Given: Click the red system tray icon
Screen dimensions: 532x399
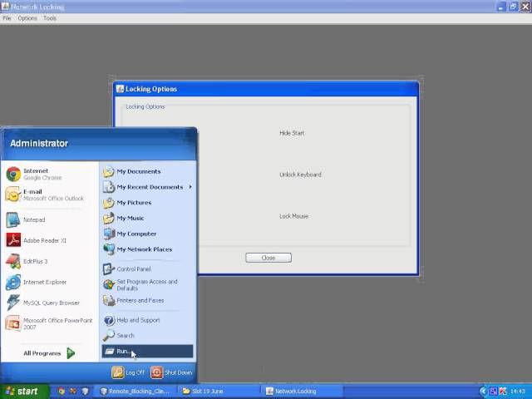Looking at the screenshot, I should point(503,392).
